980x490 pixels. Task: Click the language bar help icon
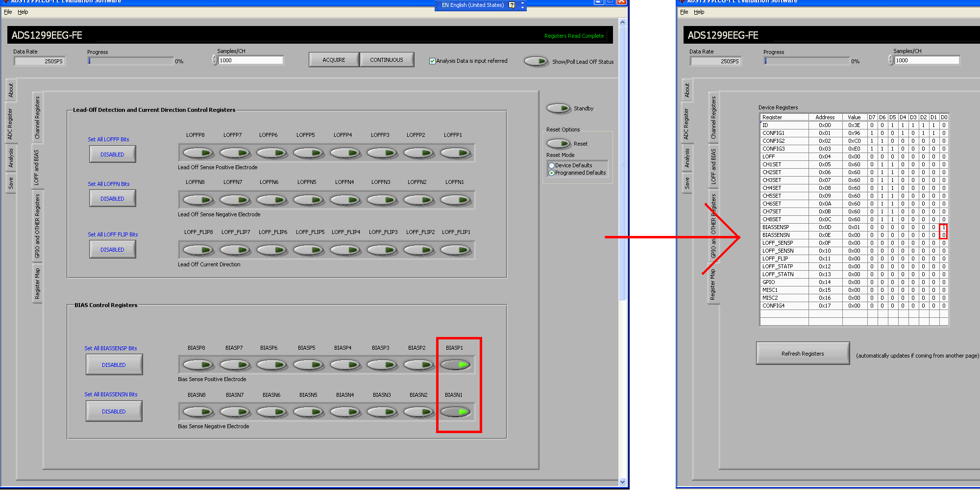point(512,5)
